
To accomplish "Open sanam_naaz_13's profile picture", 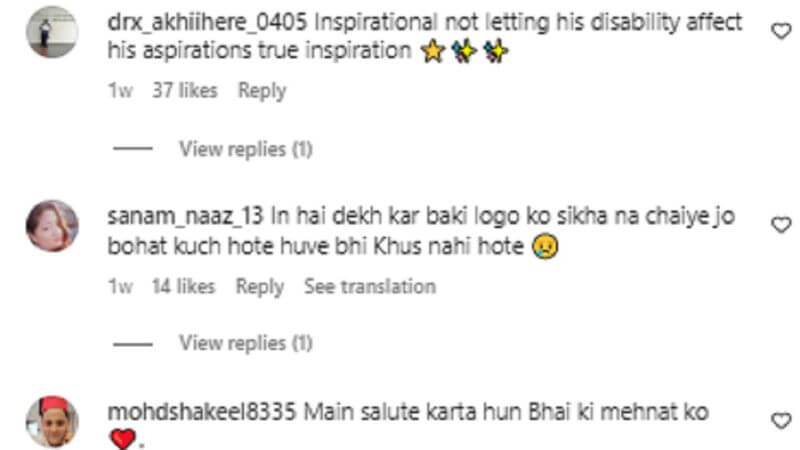I will [52, 226].
